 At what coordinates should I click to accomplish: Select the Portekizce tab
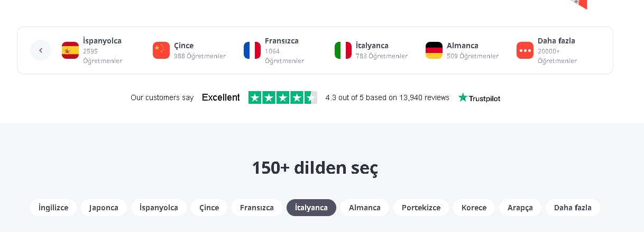tap(421, 208)
